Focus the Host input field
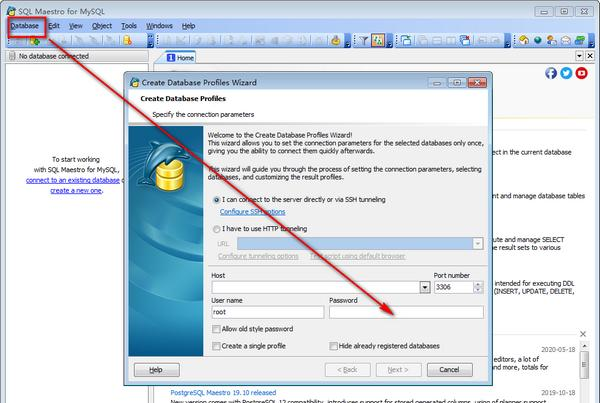The width and height of the screenshot is (600, 403). 316,287
